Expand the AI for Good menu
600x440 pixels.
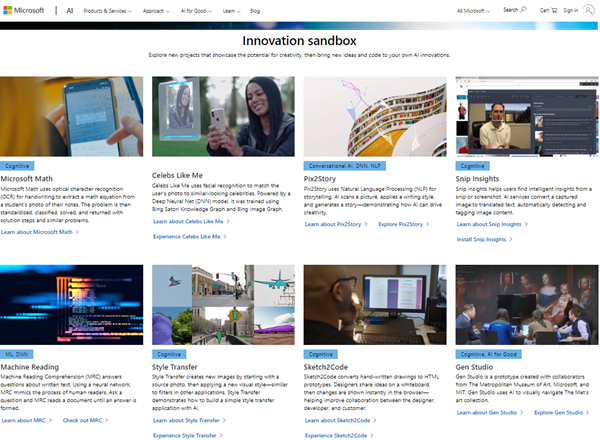(196, 11)
